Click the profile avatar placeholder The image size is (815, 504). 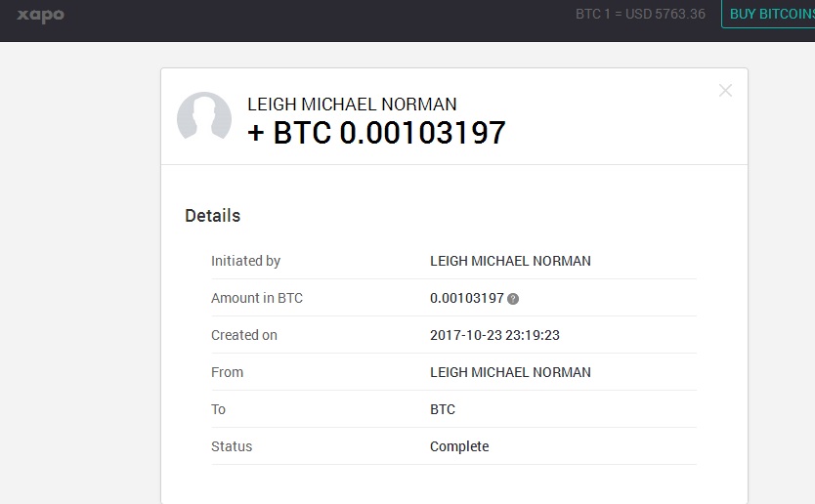pos(203,119)
